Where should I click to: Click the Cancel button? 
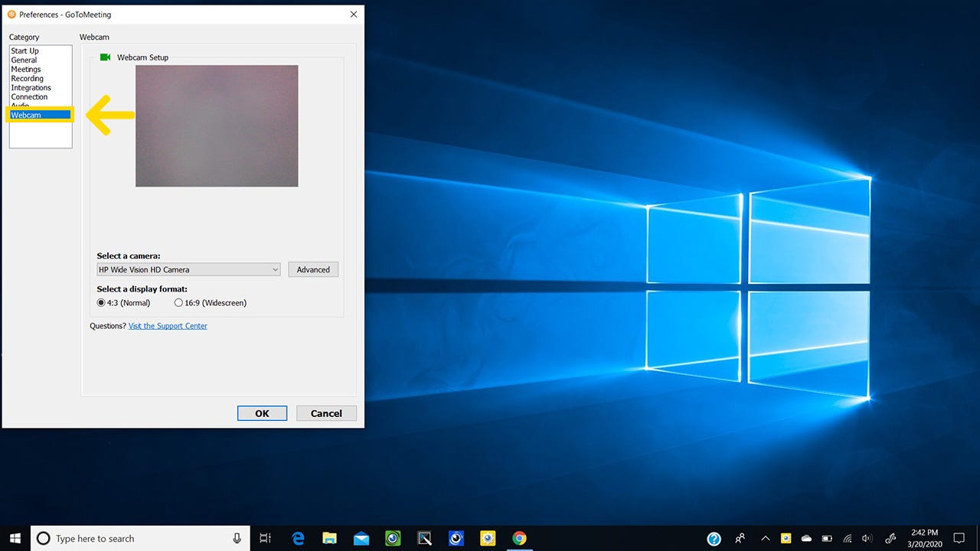(x=326, y=413)
